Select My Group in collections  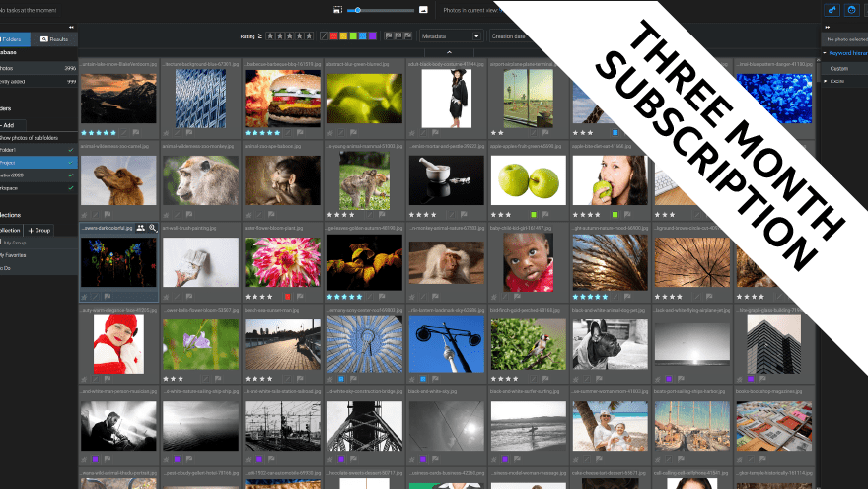click(38, 243)
